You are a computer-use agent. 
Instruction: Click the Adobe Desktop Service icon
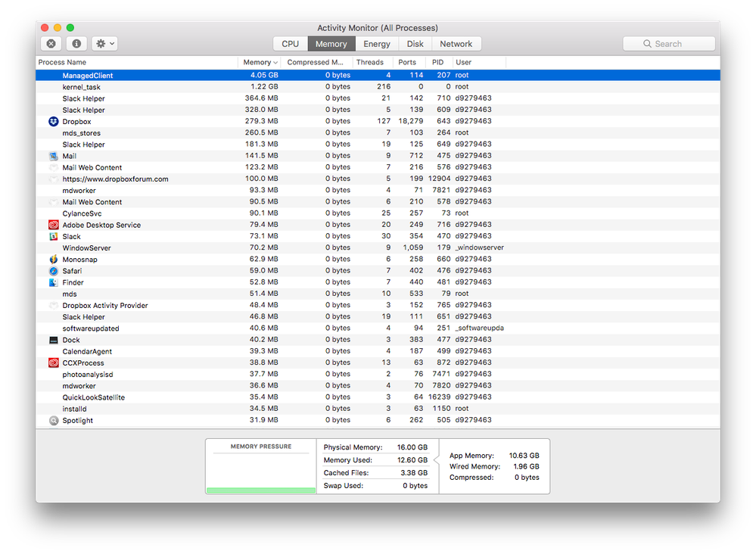pos(53,225)
